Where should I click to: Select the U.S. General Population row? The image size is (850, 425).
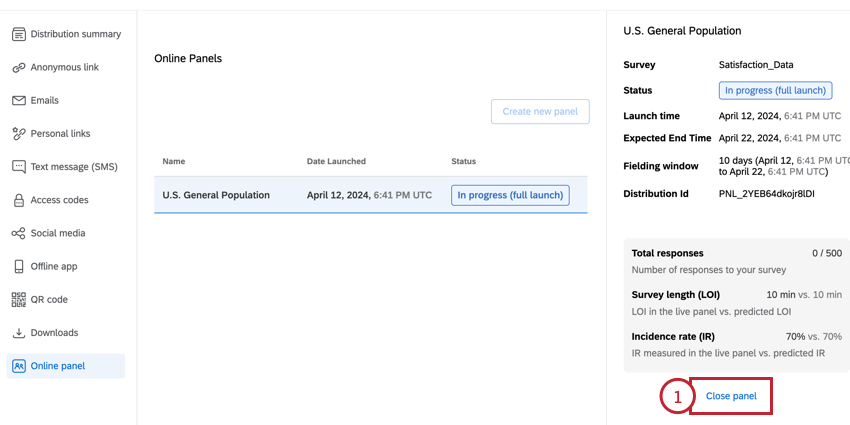click(x=370, y=195)
